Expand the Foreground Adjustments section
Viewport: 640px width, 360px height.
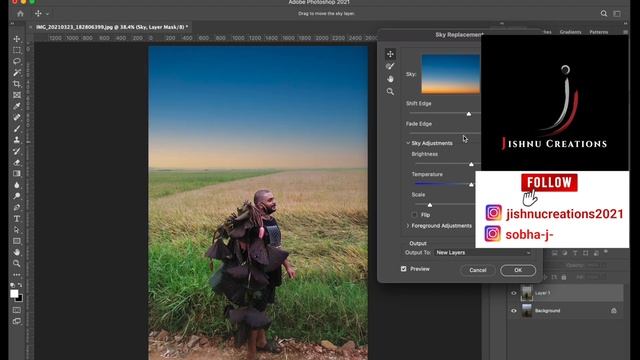point(408,226)
